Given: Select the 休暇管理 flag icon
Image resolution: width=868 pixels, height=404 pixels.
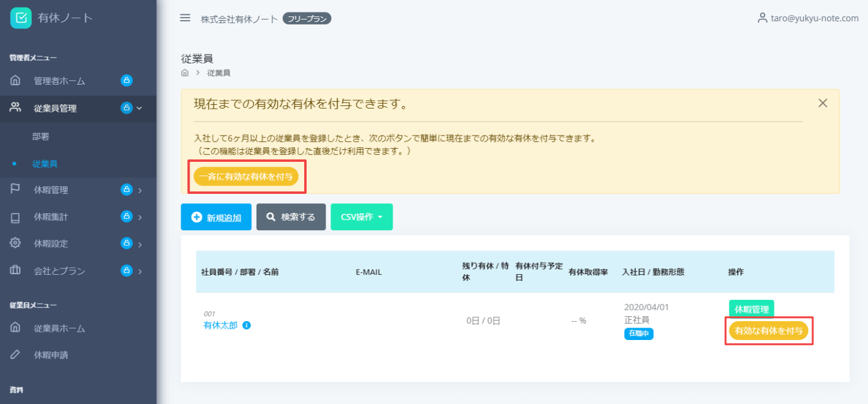Looking at the screenshot, I should (14, 189).
